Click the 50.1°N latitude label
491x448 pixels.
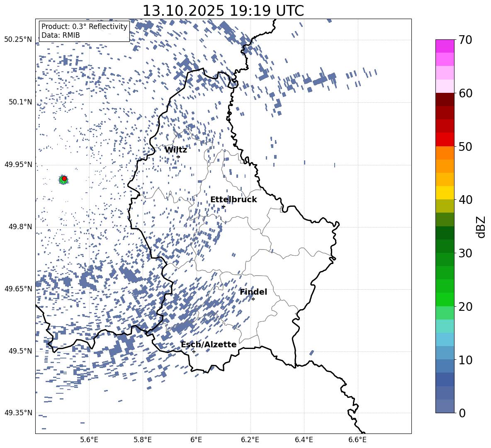[20, 102]
